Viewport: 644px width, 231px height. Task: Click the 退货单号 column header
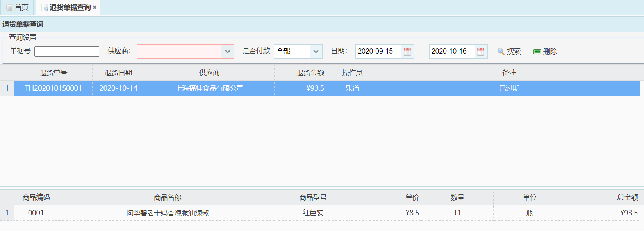[x=54, y=73]
